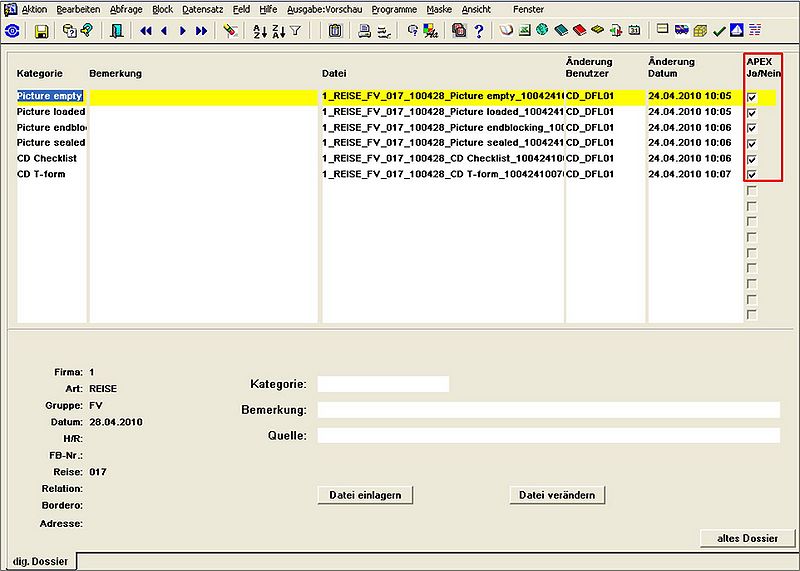Screen dimensions: 800x571
Task: Jump to first record with double-left arrows
Action: (146, 31)
